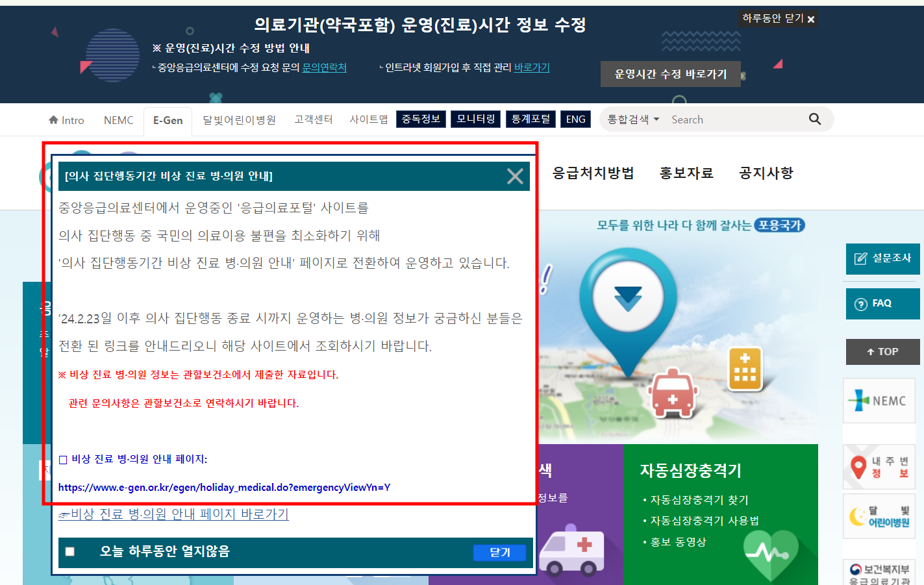Viewport: 924px width, 585px height.
Task: Open the 중독정보 menu item
Action: [x=421, y=119]
